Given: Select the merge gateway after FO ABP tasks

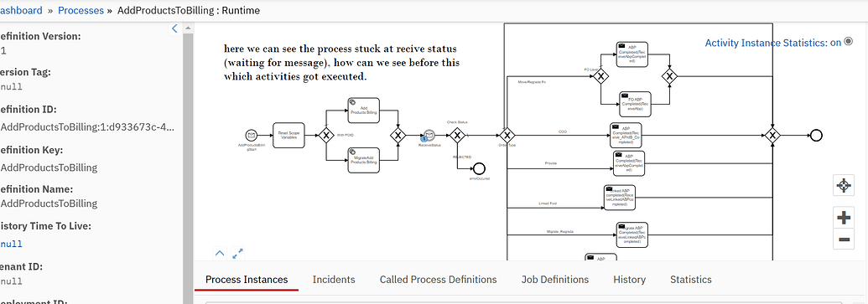Looking at the screenshot, I should [x=670, y=75].
